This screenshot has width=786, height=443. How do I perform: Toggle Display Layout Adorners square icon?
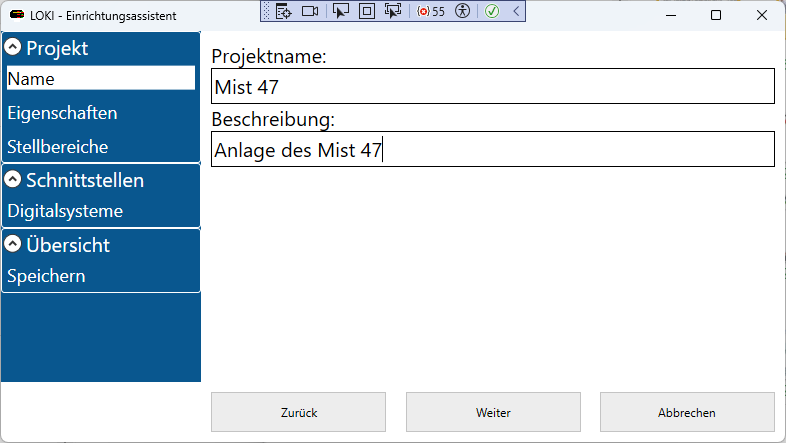pyautogui.click(x=366, y=11)
